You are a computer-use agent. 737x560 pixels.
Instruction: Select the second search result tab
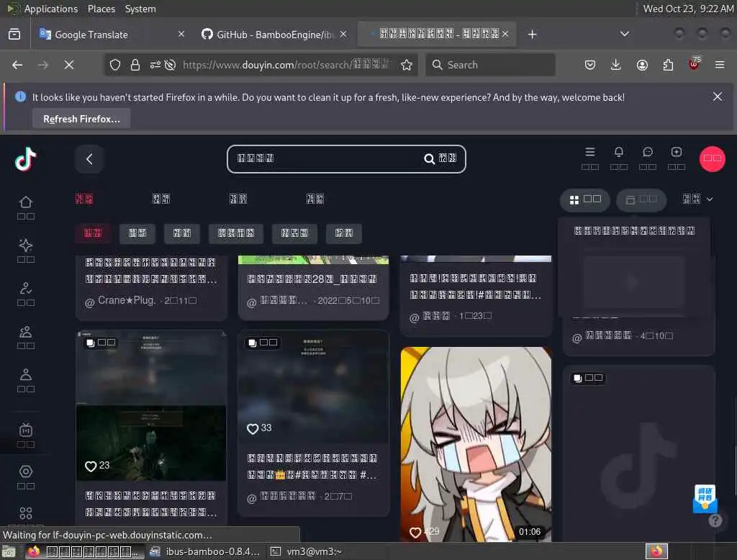click(161, 199)
